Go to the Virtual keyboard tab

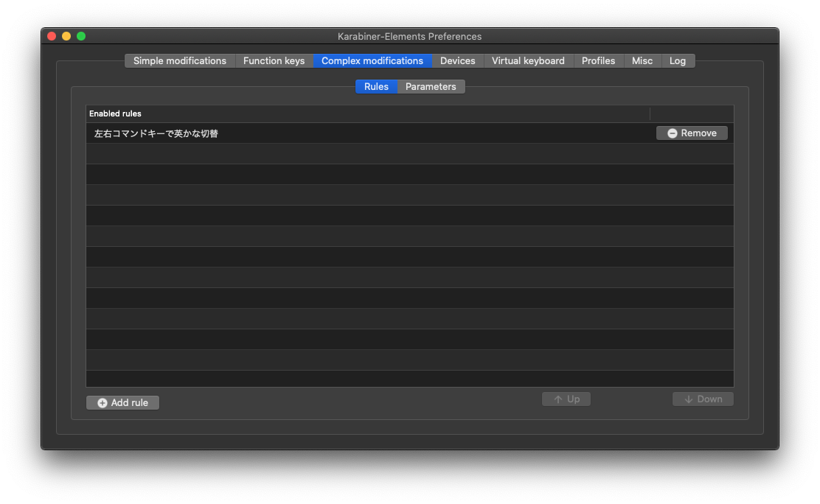point(528,60)
